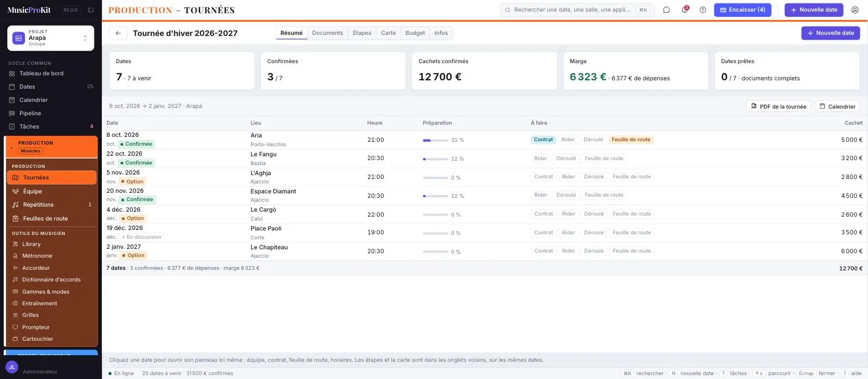This screenshot has height=379, width=868.
Task: Click the En discussion status for 19 déc. 2026
Action: coord(142,237)
